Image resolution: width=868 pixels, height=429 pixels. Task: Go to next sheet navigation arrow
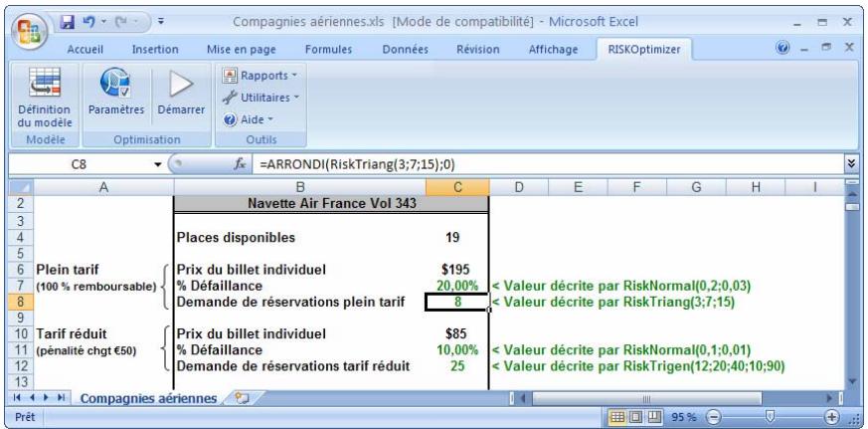[x=46, y=397]
